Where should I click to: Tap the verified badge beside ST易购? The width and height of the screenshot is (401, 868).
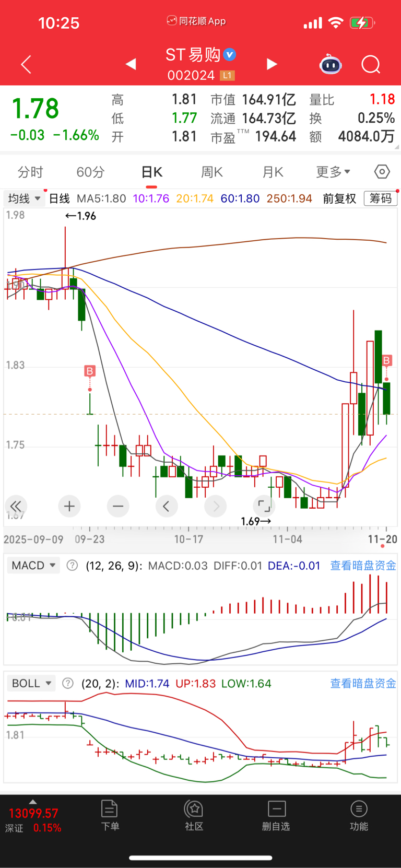click(230, 54)
